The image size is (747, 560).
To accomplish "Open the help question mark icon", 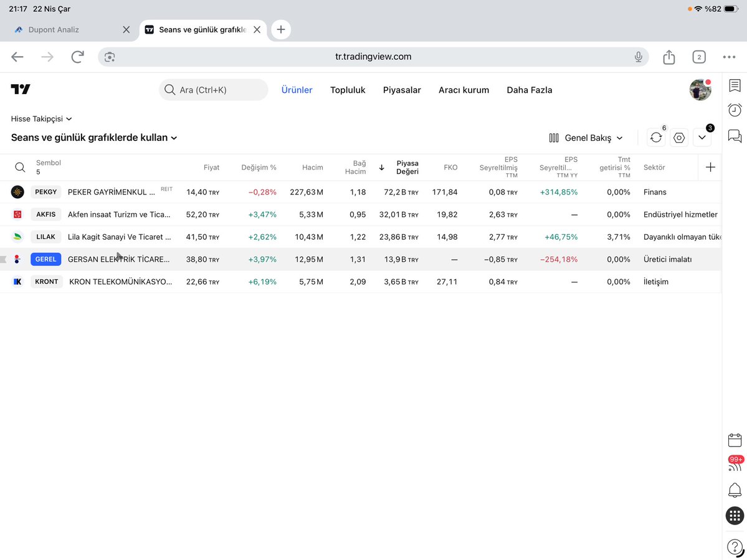I will pyautogui.click(x=735, y=547).
